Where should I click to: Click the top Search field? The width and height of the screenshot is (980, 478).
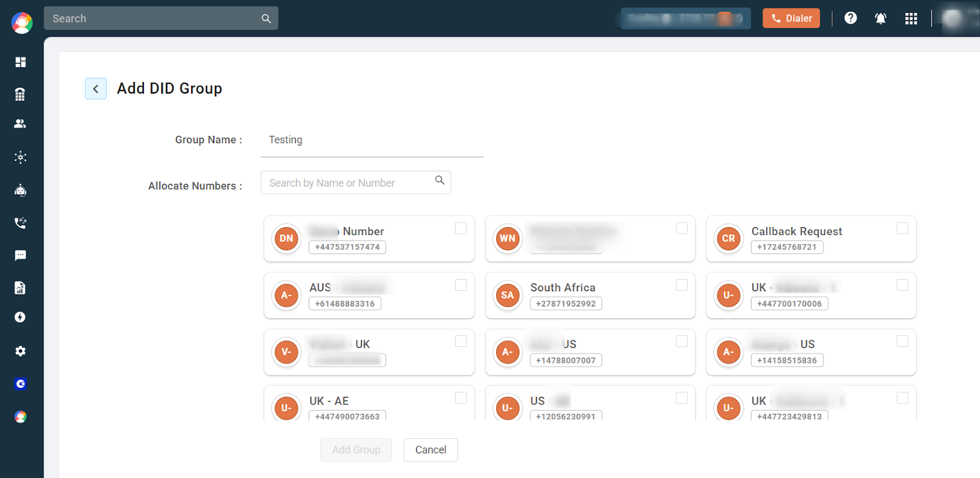[x=161, y=18]
